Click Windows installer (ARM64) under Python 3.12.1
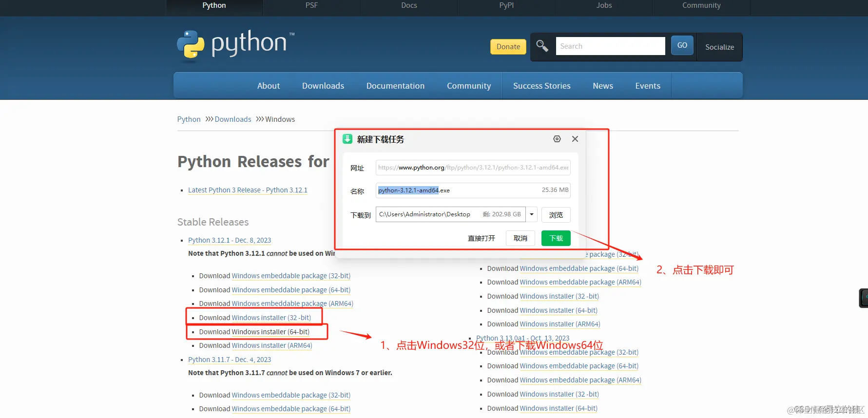The height and width of the screenshot is (418, 868). 272,345
